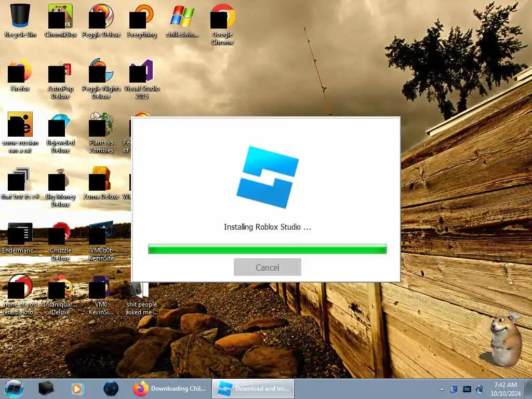
Task: Switch to Firefox 'Downloading Chil...' taskbar window
Action: (x=170, y=389)
